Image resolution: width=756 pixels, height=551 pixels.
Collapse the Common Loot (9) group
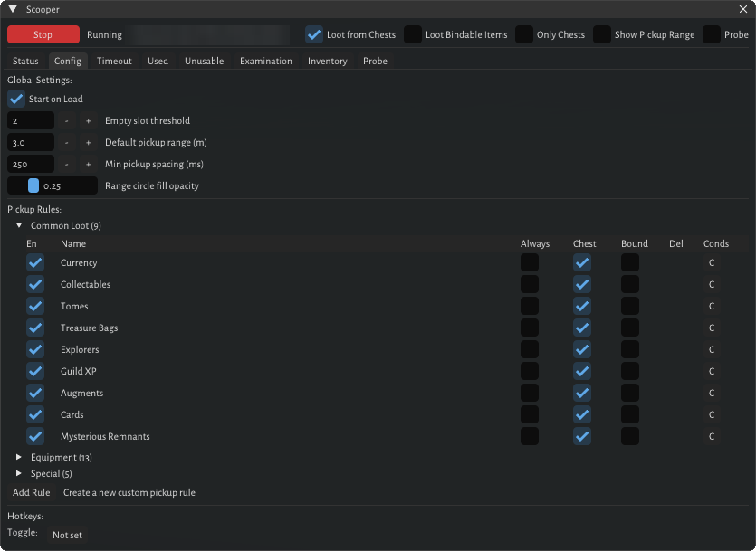pos(19,225)
